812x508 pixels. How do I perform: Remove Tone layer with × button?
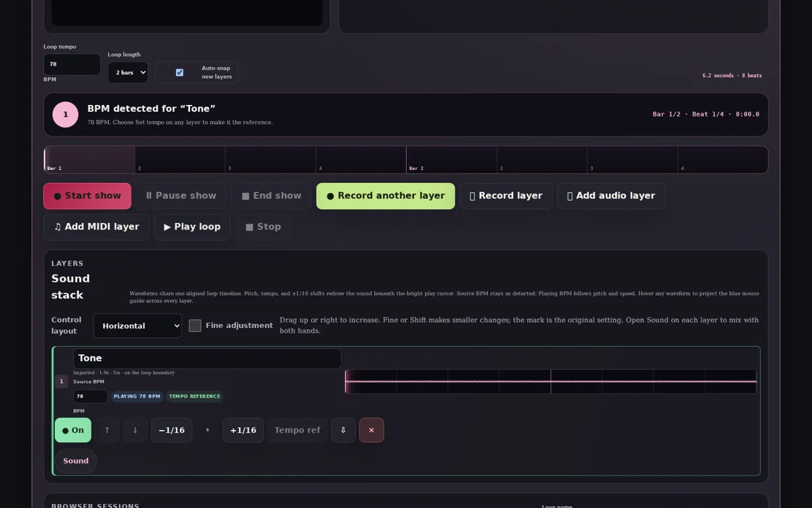point(371,430)
